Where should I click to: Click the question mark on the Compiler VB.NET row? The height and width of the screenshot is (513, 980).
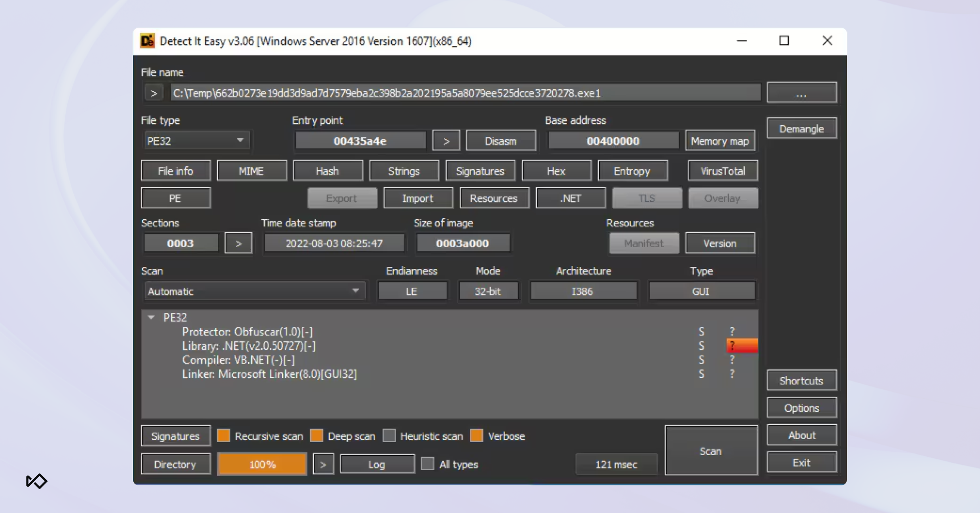click(732, 360)
